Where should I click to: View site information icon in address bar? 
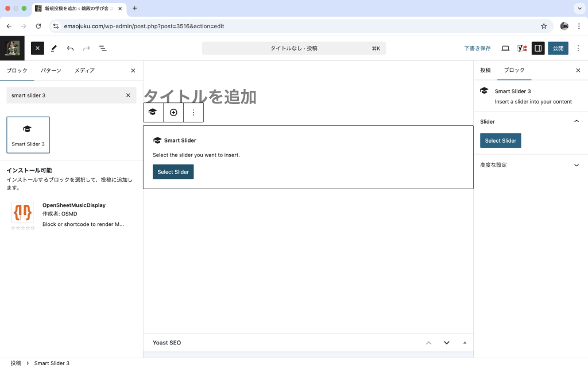click(x=56, y=26)
